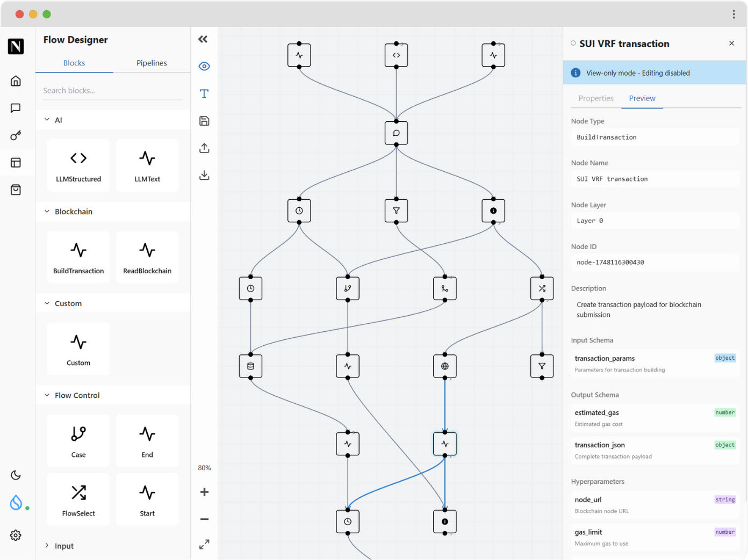Collapse the Custom category
Image resolution: width=748 pixels, height=560 pixels.
(113, 303)
